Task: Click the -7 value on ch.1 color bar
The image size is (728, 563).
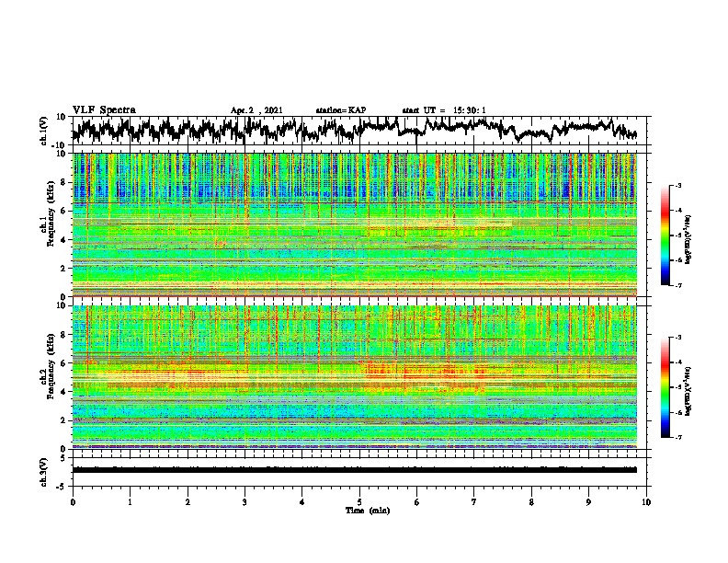Action: tap(678, 285)
